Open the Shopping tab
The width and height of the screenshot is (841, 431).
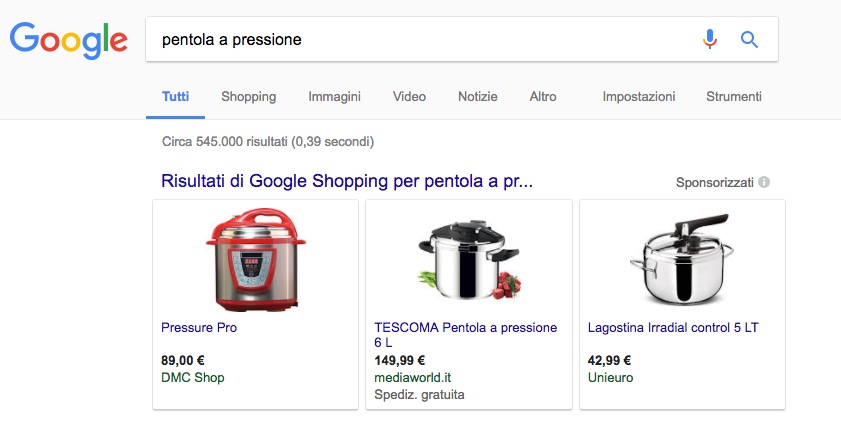point(248,96)
